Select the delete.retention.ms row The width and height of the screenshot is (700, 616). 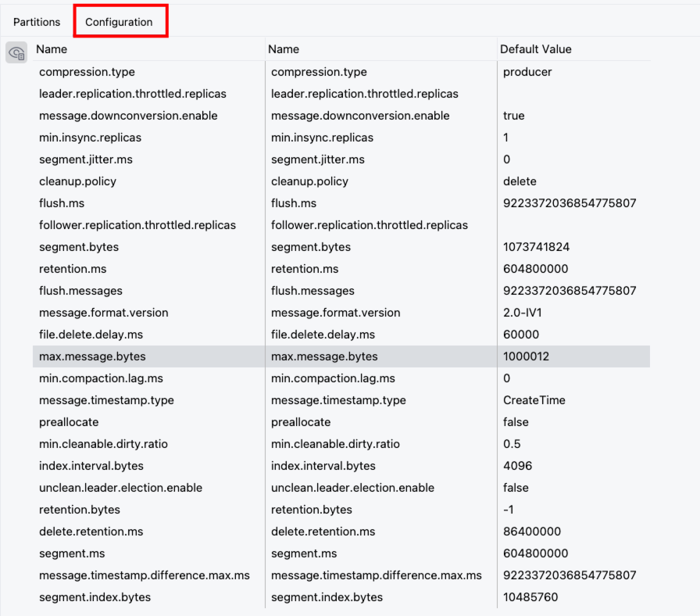(91, 532)
